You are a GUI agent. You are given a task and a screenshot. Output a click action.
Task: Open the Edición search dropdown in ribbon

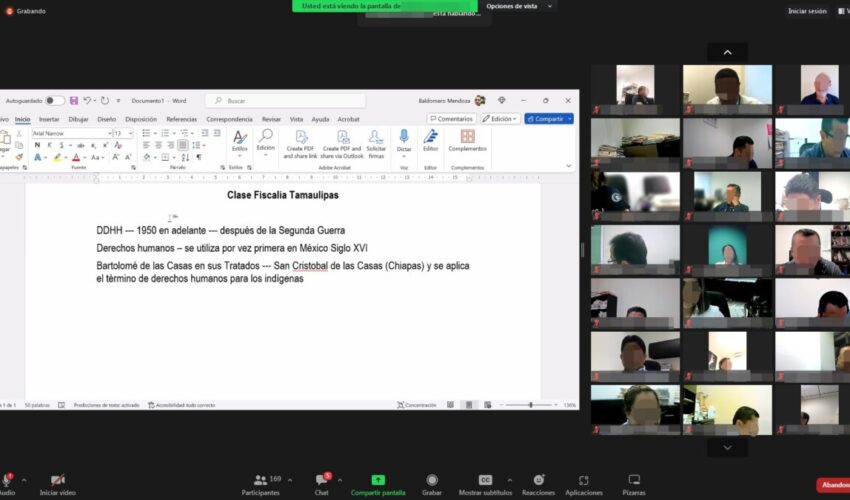(266, 143)
